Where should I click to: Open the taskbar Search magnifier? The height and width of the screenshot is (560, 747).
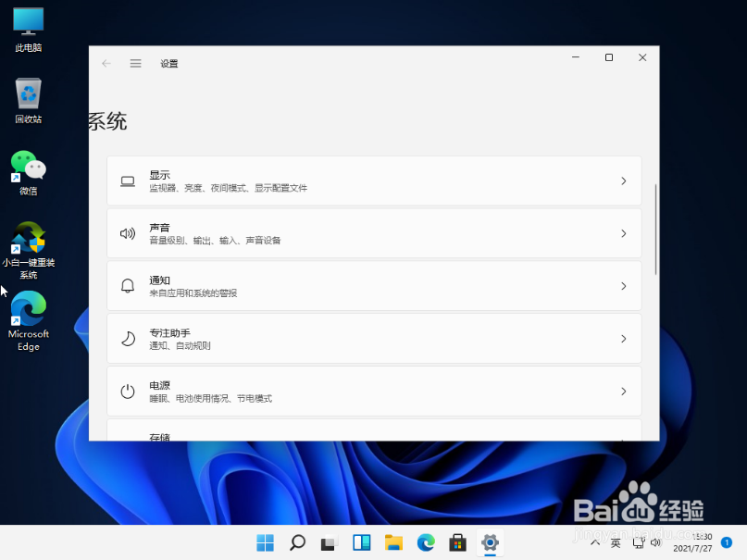[x=297, y=542]
